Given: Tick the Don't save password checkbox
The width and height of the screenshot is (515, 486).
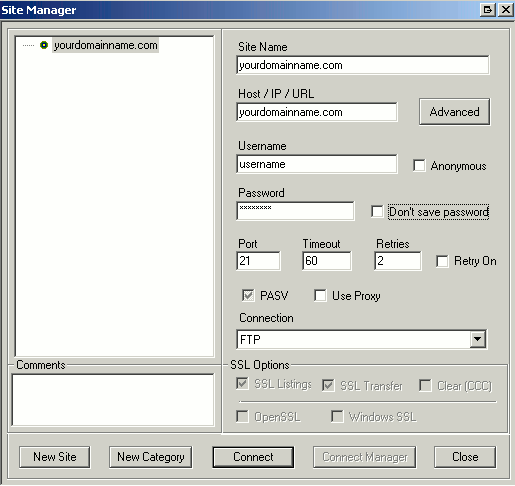Looking at the screenshot, I should (x=377, y=211).
